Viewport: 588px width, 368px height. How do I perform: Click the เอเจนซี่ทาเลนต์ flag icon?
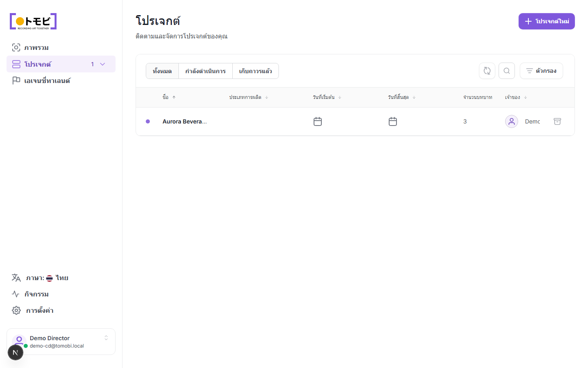[x=16, y=81]
